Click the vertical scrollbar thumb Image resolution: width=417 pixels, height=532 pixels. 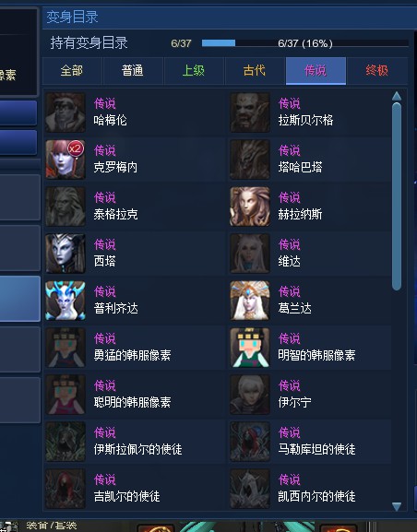click(x=397, y=196)
